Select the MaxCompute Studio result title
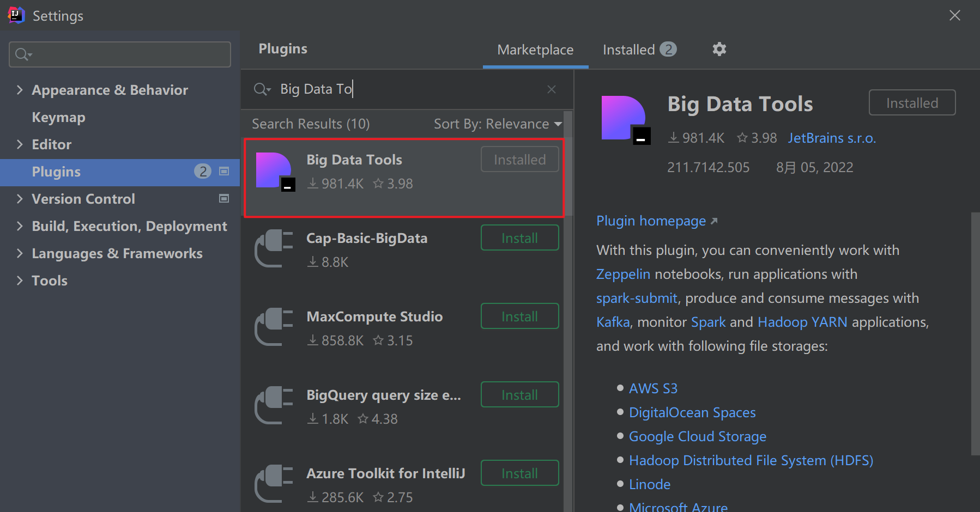The image size is (980, 512). (x=374, y=316)
